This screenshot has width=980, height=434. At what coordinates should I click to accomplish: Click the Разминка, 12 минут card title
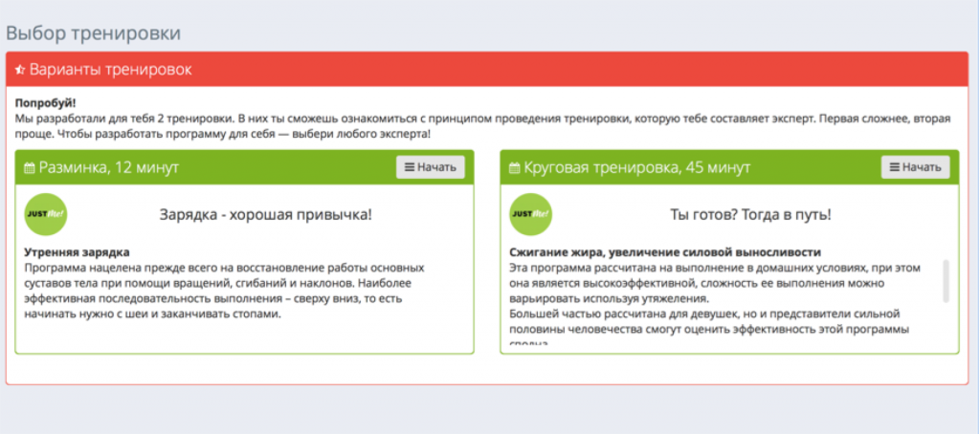pyautogui.click(x=109, y=167)
